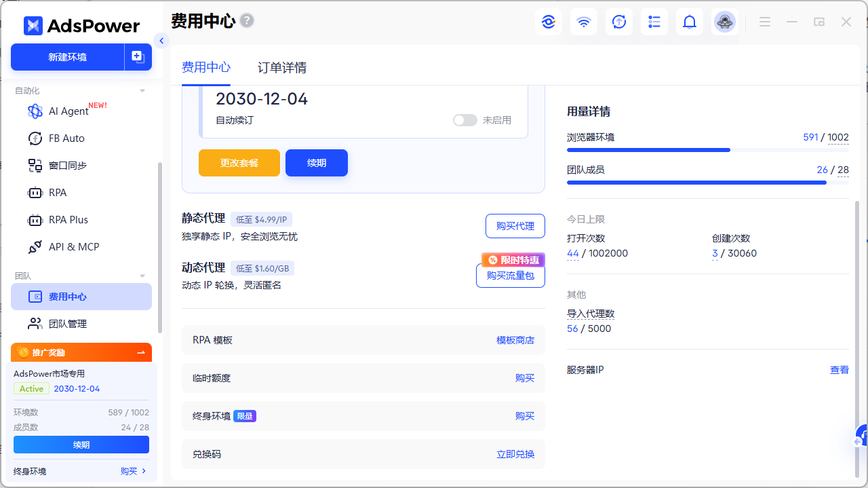Open the task list icon in header
Image resolution: width=868 pixels, height=488 pixels.
(654, 22)
